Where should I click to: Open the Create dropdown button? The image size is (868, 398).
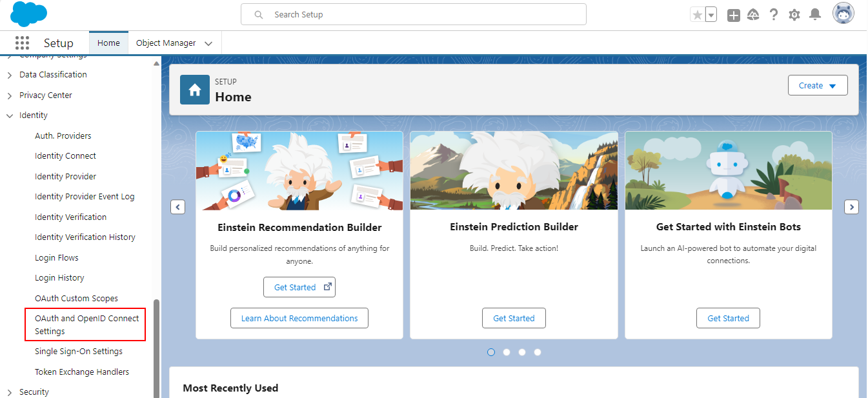[818, 85]
